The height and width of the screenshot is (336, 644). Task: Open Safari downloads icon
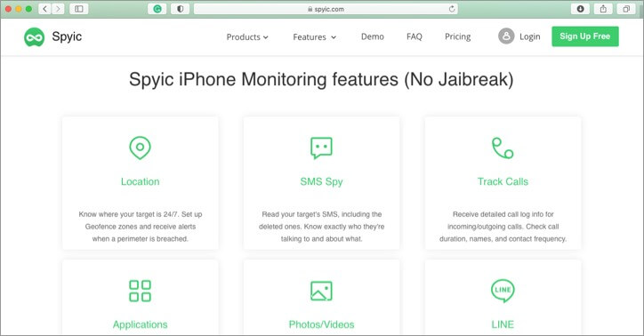coord(580,9)
